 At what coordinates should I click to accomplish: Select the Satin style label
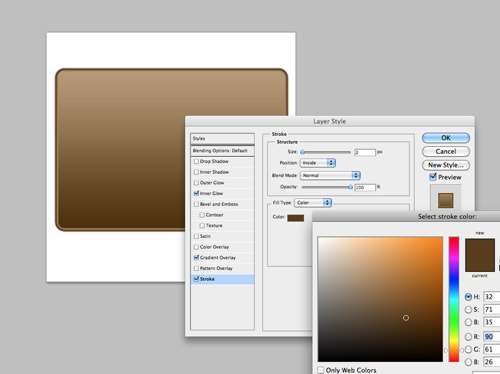coord(205,236)
